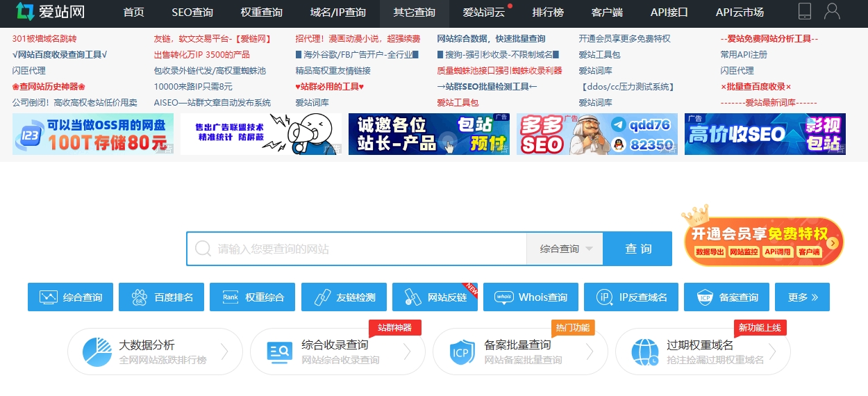Open 网站百度收录查询工具 link
Screen dimensions: 868x396
tap(60, 55)
